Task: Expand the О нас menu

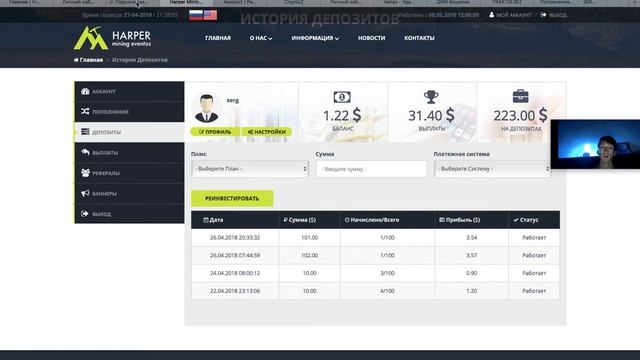Action: pyautogui.click(x=261, y=38)
